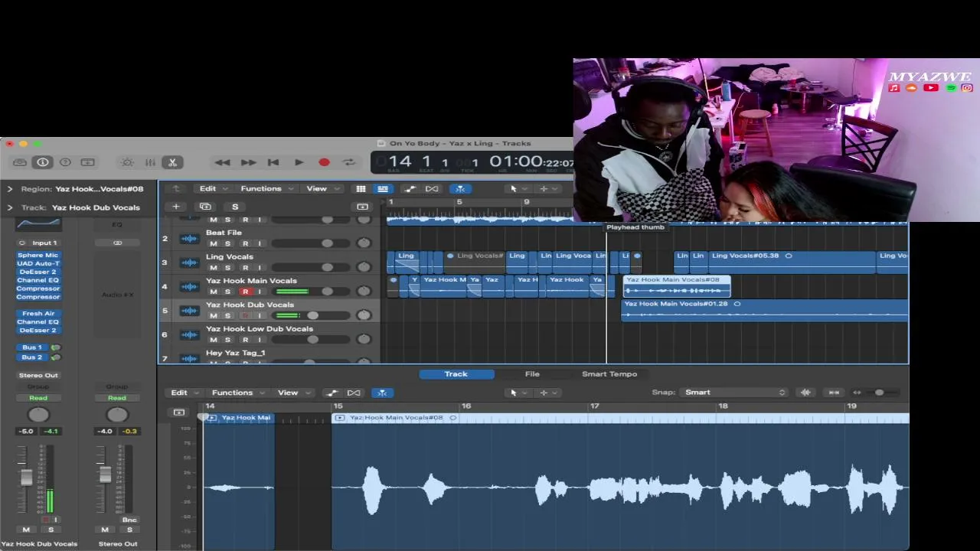This screenshot has height=551, width=980.
Task: Open the Snap Smart dropdown
Action: (735, 393)
